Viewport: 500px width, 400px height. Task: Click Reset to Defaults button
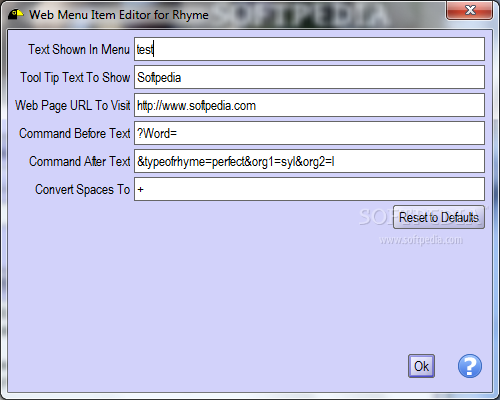[439, 217]
